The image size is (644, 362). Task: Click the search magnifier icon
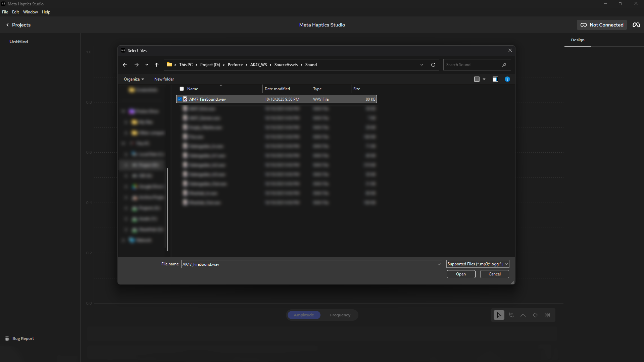click(x=504, y=65)
